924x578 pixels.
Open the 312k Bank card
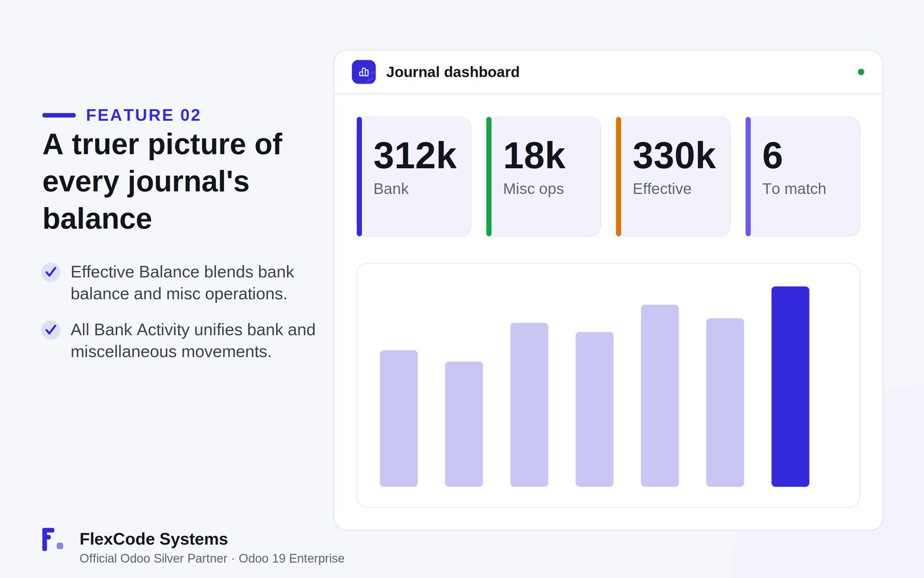point(414,177)
